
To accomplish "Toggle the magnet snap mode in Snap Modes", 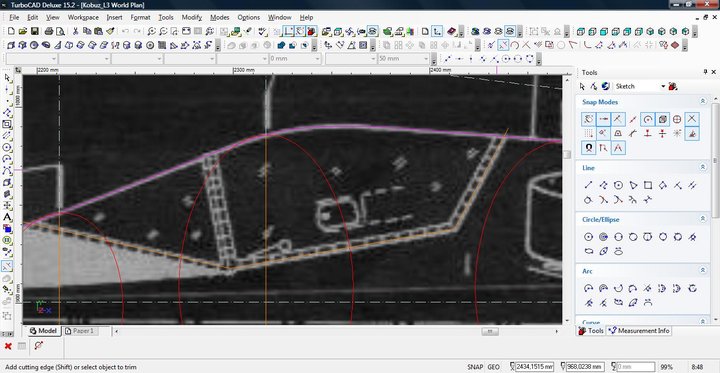I will 588,148.
